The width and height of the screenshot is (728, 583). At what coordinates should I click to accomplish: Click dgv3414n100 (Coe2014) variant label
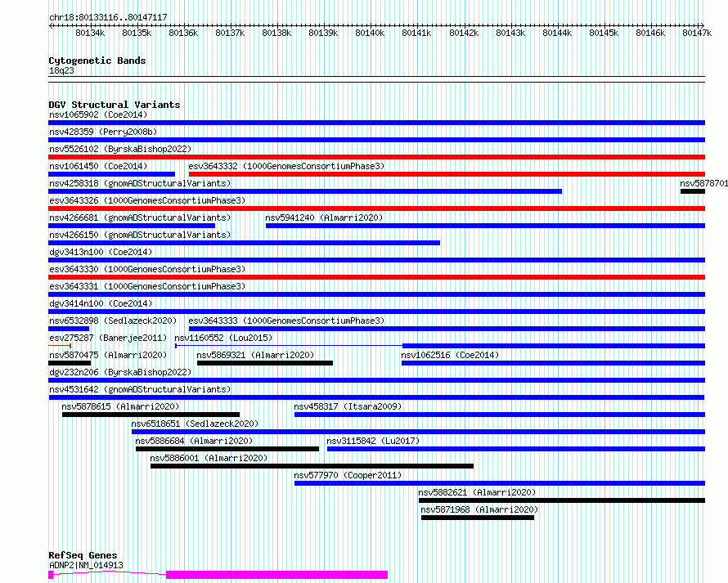coord(101,303)
